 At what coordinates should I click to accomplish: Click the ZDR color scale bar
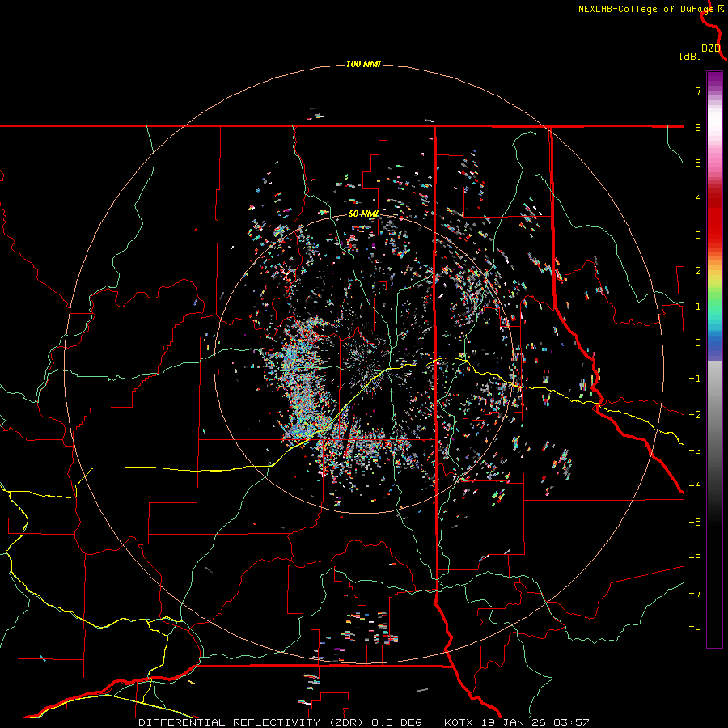714,359
